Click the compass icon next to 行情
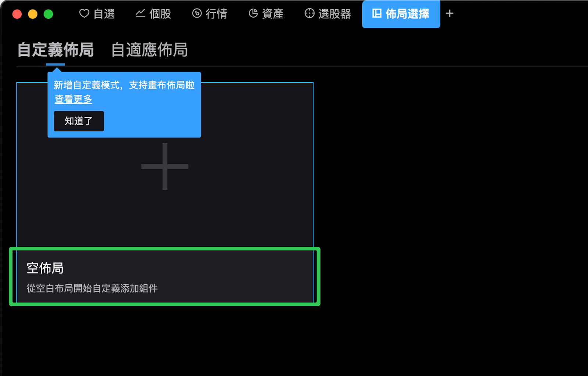Screen dimensions: 588x376 pos(197,14)
